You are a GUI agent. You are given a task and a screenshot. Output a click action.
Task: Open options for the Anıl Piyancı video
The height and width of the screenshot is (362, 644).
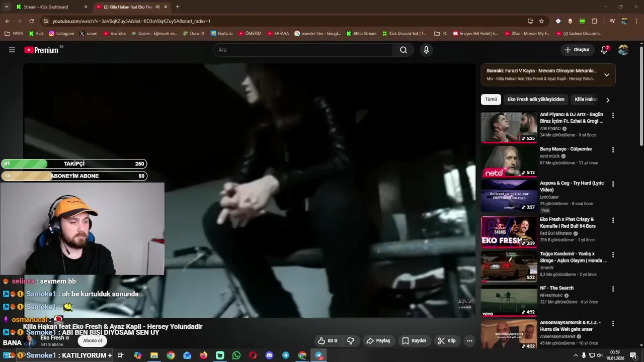click(613, 115)
